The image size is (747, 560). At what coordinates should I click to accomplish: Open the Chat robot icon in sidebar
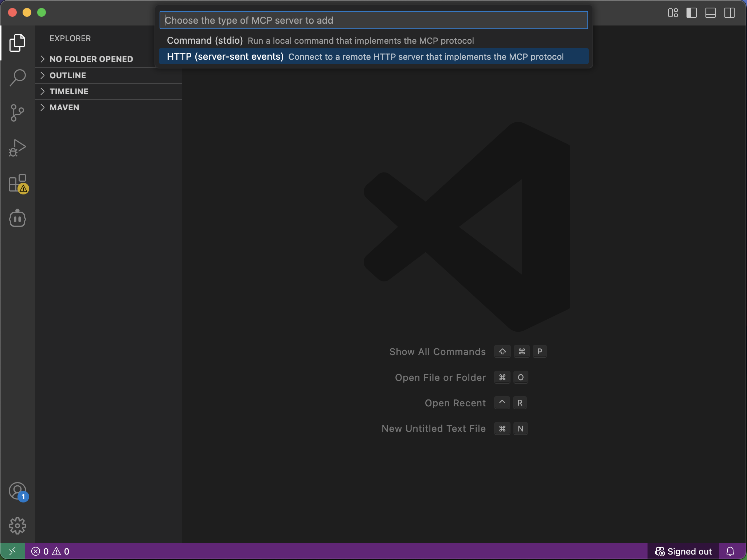click(17, 218)
